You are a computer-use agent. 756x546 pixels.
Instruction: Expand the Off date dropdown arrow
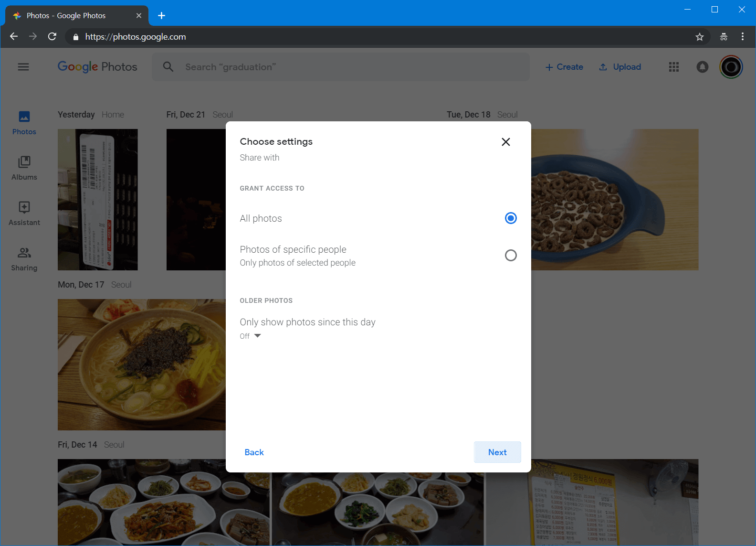point(257,336)
